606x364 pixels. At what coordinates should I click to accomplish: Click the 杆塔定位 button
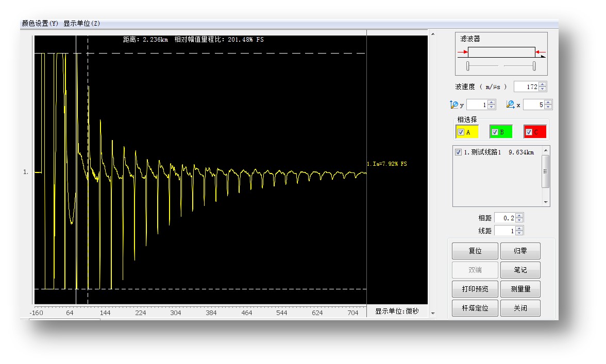click(x=475, y=308)
